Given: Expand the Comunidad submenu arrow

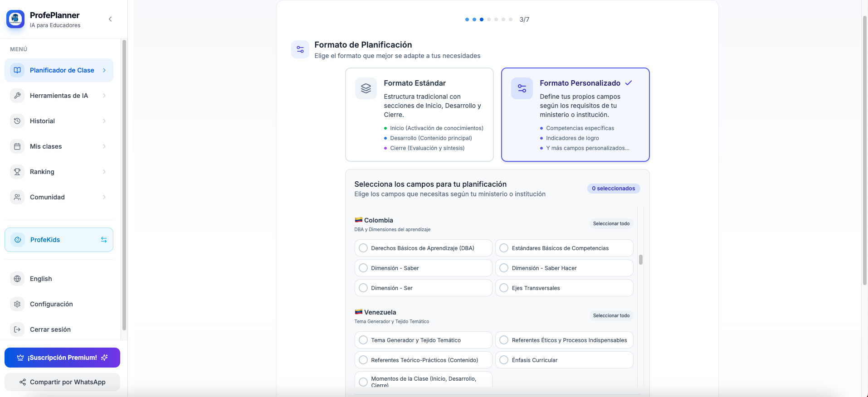Looking at the screenshot, I should pos(104,197).
